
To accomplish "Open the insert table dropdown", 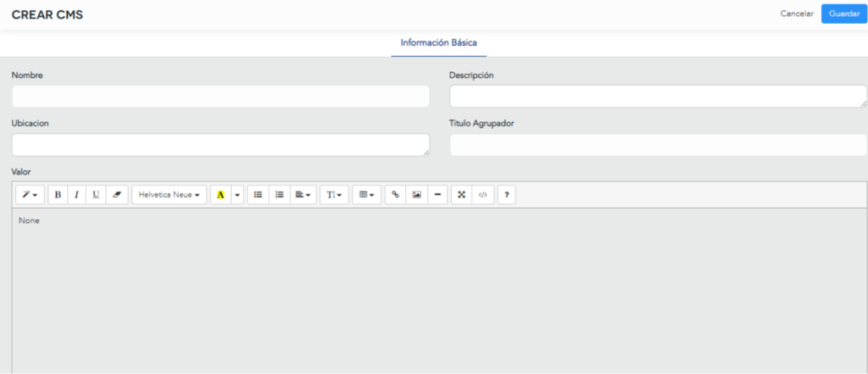I will click(367, 195).
